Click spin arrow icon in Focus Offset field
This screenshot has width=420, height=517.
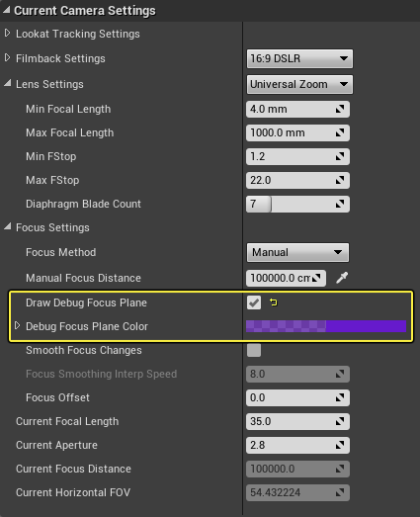[x=340, y=397]
